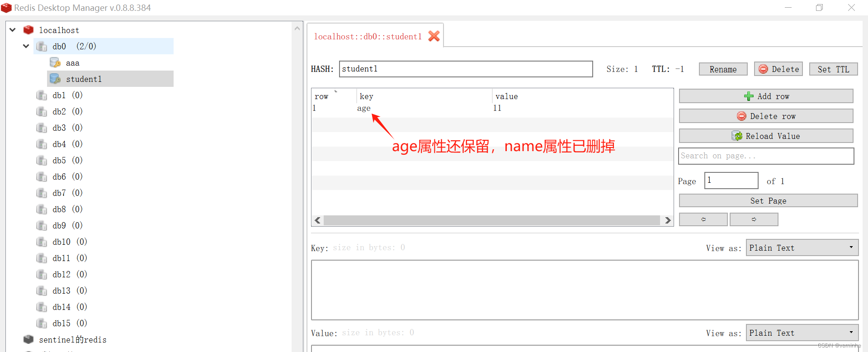Click the localhost server icon
868x352 pixels.
pyautogui.click(x=28, y=30)
